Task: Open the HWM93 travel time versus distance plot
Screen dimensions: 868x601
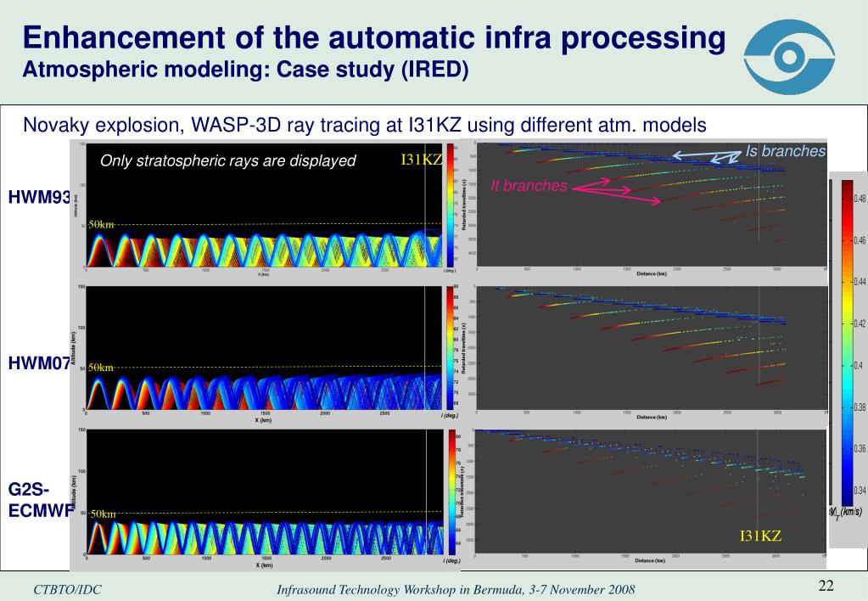Action: [652, 205]
